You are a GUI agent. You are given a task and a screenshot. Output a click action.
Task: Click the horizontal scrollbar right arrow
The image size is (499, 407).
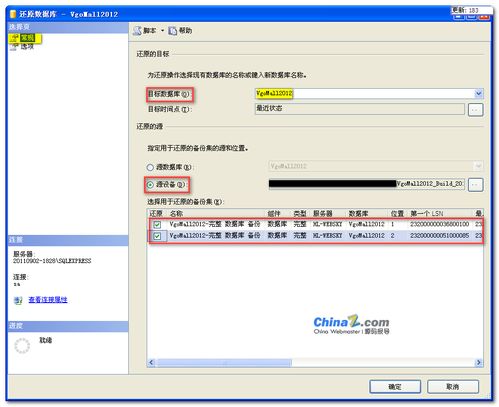[479, 362]
